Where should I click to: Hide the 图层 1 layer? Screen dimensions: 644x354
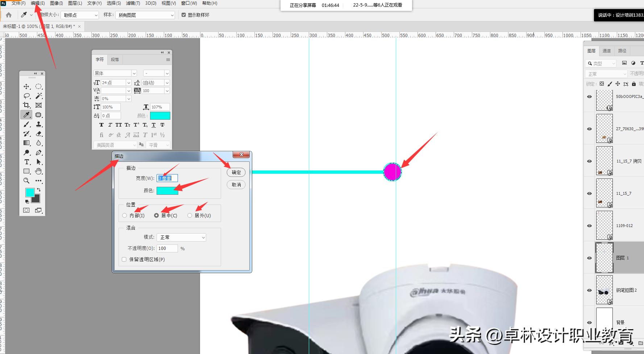pyautogui.click(x=589, y=258)
